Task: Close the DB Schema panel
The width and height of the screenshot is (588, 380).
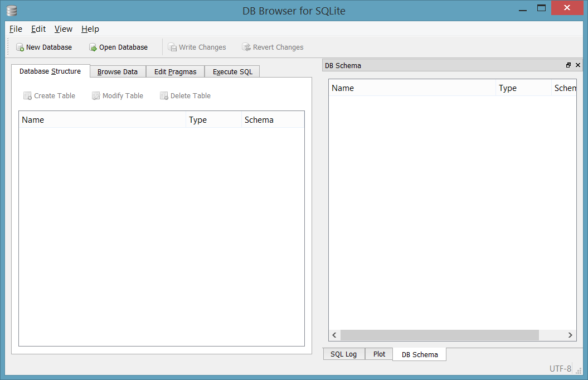Action: click(578, 65)
